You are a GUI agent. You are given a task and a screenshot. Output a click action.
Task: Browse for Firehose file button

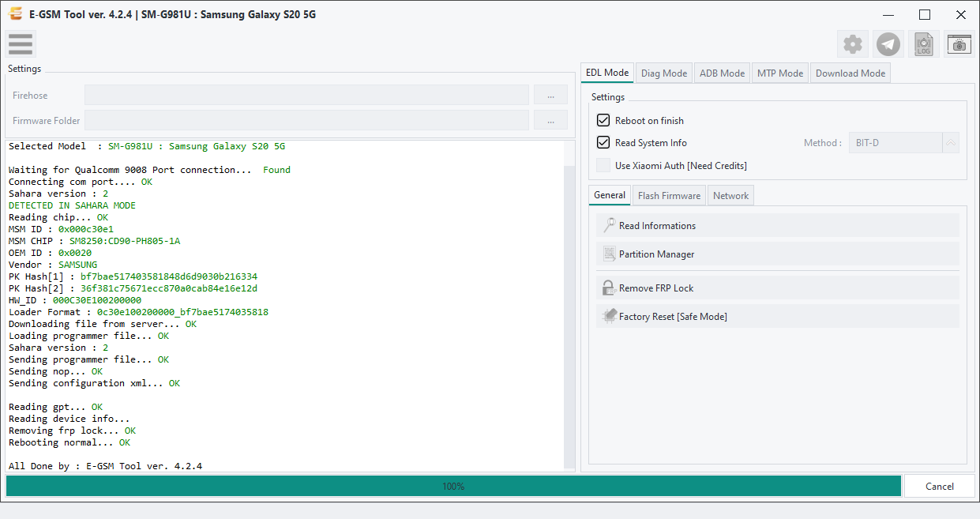(550, 95)
